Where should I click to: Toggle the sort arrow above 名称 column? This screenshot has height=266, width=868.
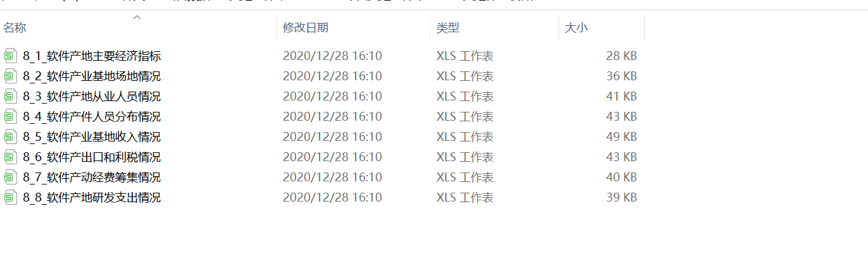coord(137,18)
